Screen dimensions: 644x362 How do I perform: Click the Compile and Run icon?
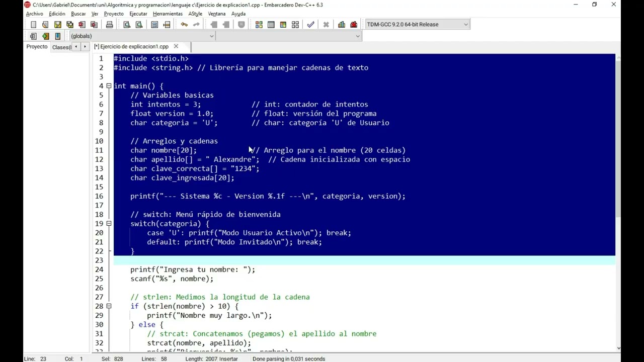point(283,24)
